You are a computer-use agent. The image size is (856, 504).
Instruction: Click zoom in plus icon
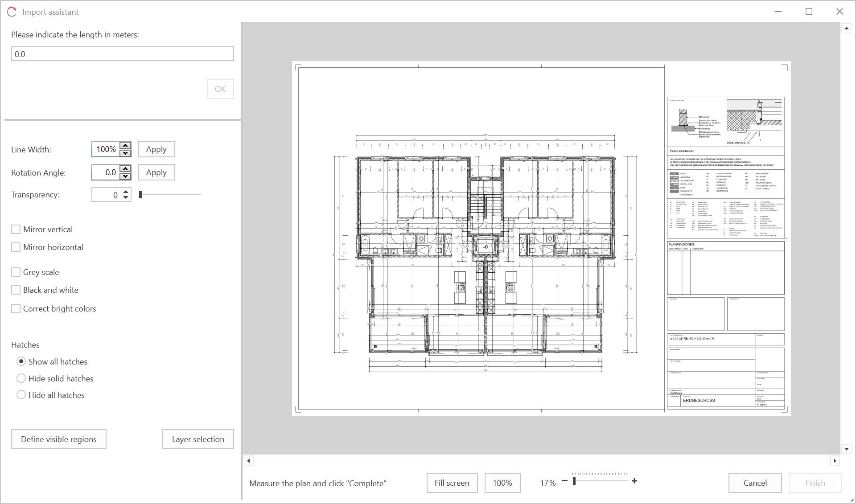pyautogui.click(x=634, y=481)
